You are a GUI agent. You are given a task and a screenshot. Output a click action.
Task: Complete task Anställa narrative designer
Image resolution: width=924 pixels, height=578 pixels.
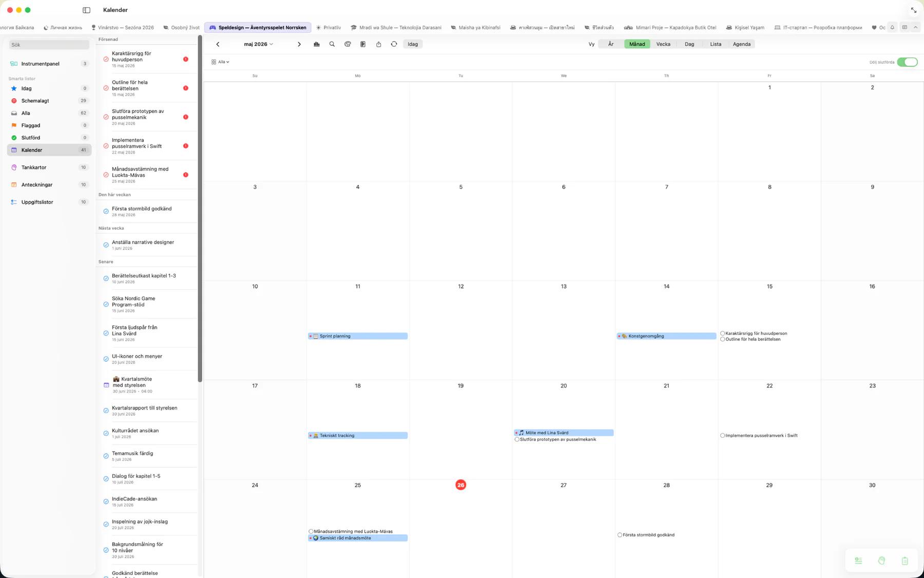(x=106, y=245)
